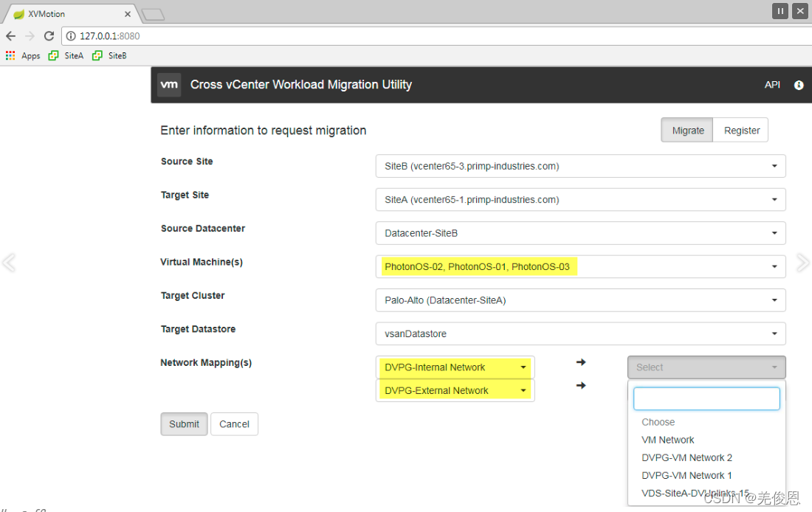Open the Source Site dropdown
The image size is (812, 512).
(580, 166)
